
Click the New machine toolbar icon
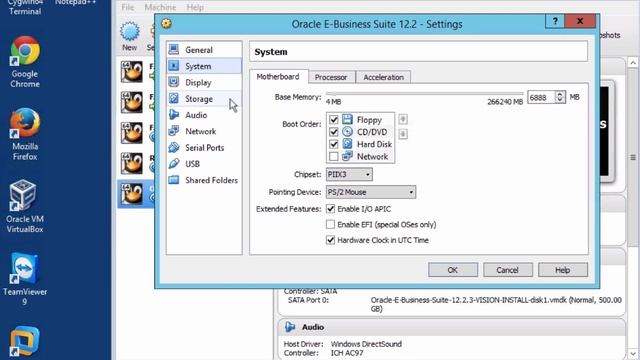[x=129, y=32]
